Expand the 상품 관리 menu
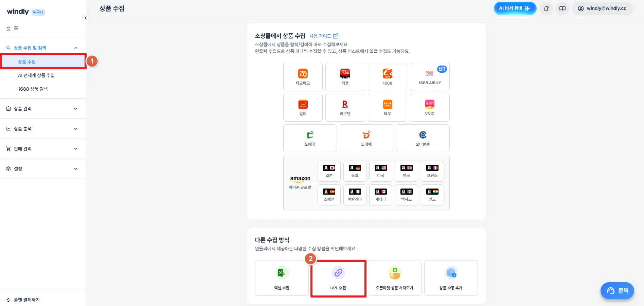644x306 pixels. tap(43, 109)
